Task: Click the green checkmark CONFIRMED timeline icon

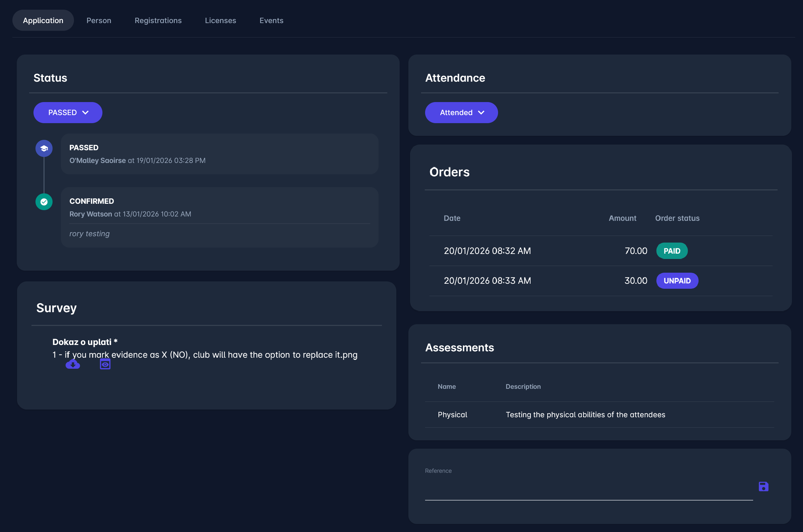Action: 44,202
